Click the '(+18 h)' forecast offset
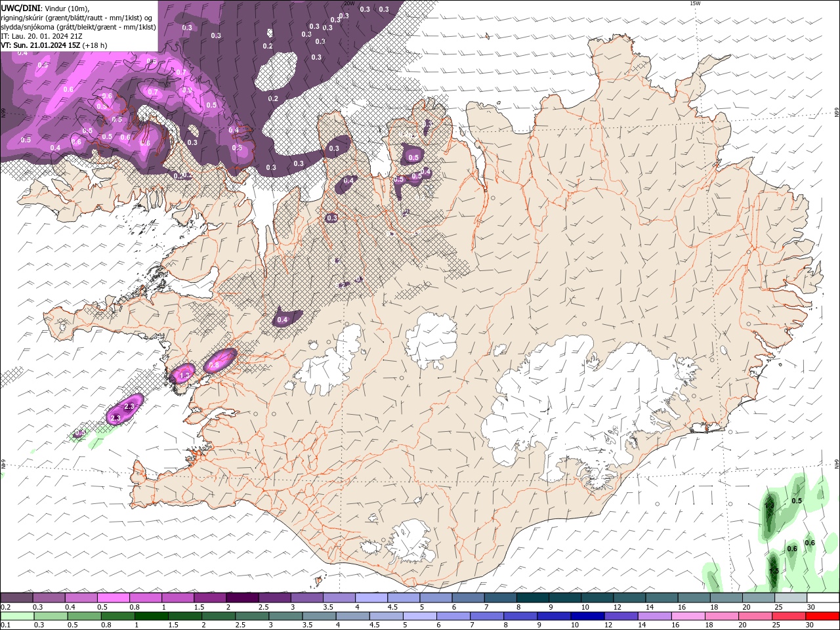Image resolution: width=840 pixels, height=630 pixels. point(94,45)
